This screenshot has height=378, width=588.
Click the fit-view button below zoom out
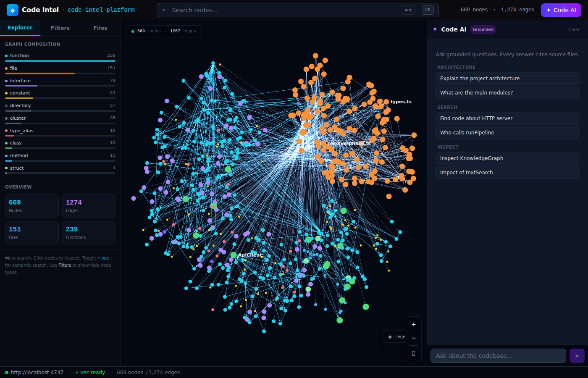tap(414, 353)
